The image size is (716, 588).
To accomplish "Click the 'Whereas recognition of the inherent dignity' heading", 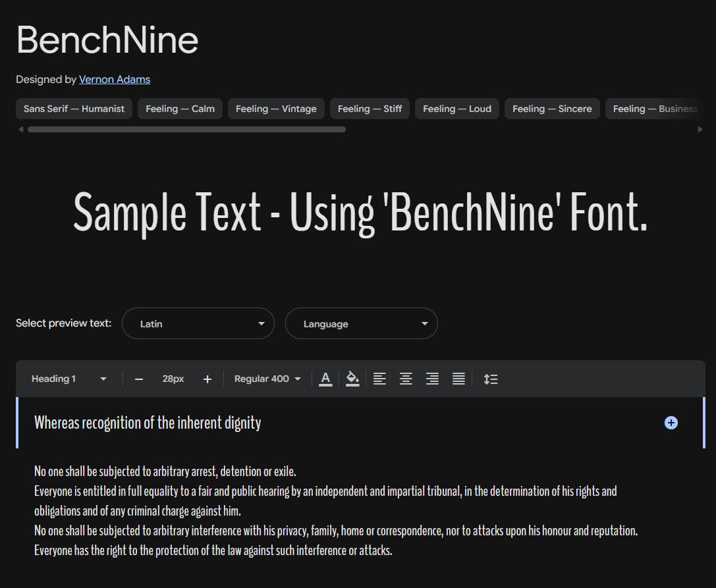I will tap(148, 423).
